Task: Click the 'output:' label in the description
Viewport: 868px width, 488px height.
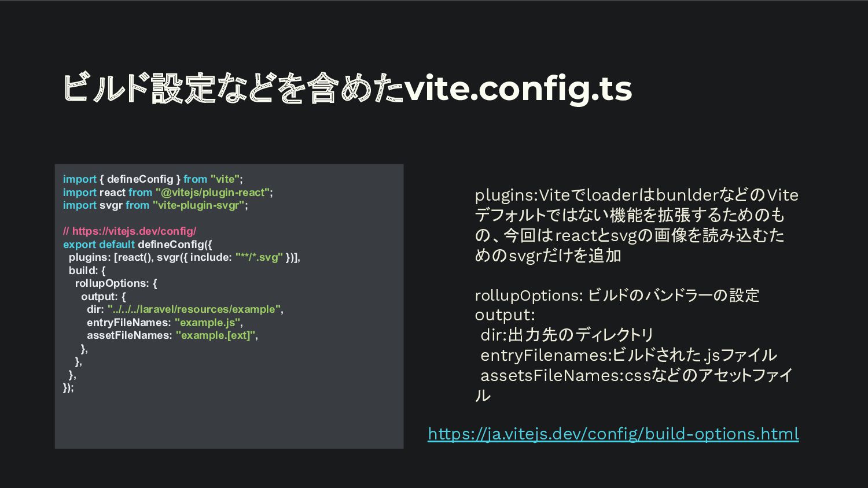Action: point(505,315)
